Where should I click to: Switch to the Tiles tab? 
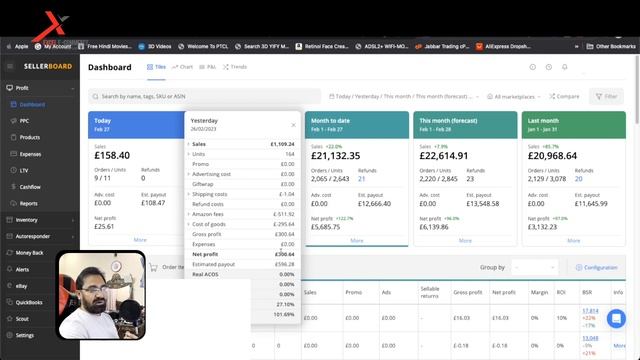(156, 67)
